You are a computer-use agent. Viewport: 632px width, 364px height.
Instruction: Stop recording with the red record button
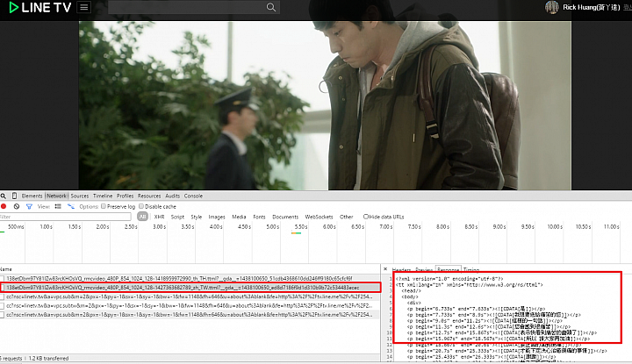point(4,207)
